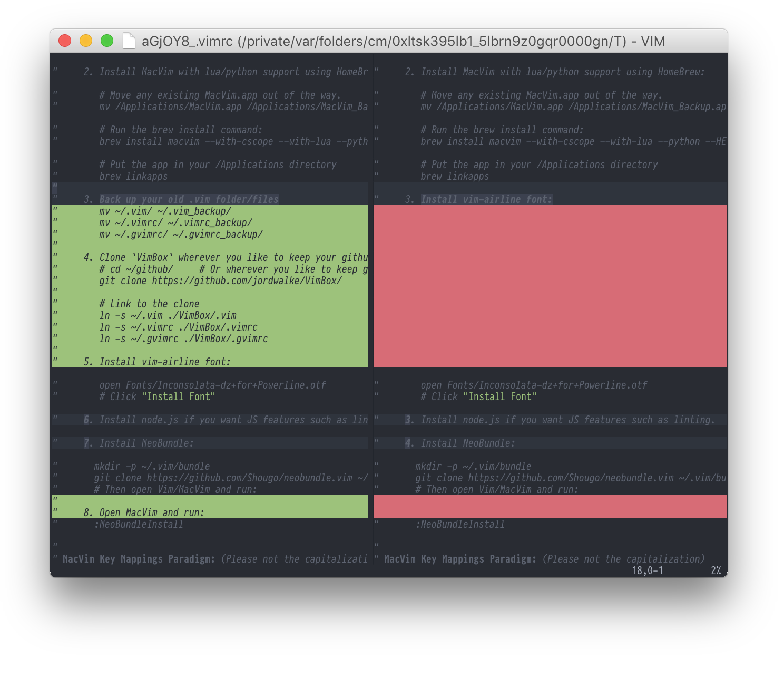Viewport: 784px width, 677px height.
Task: Click '4. Clone VimBox' line in left pane
Action: [226, 257]
